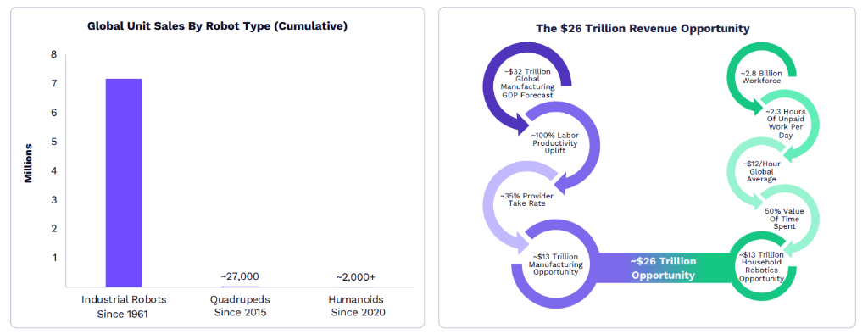Screen dimensions: 868x334
Task: Click the Millions y-axis title
Action: coord(28,164)
